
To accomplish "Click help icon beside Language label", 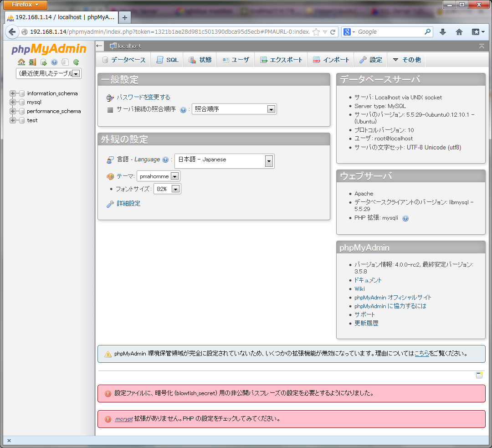I will (x=165, y=160).
